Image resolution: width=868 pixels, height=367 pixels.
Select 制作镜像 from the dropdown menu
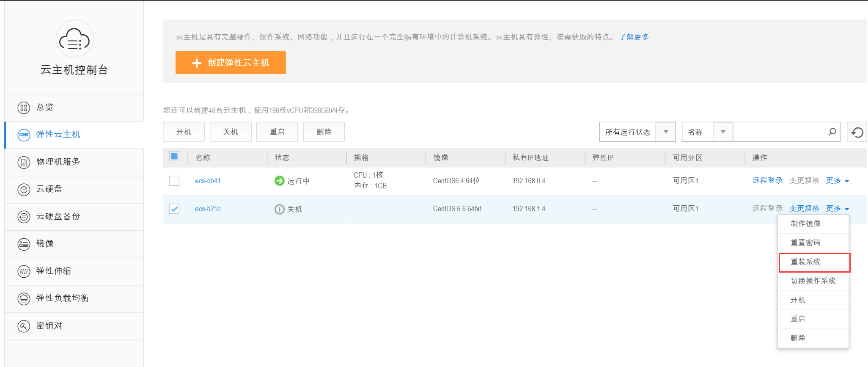813,224
